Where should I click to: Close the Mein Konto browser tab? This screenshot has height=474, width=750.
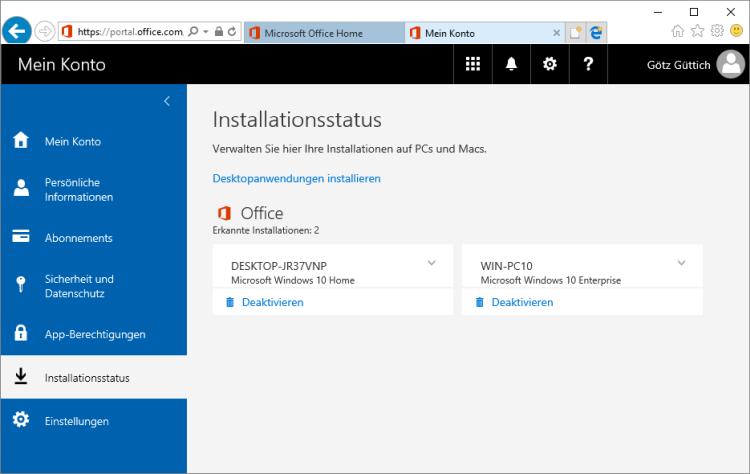[x=557, y=32]
